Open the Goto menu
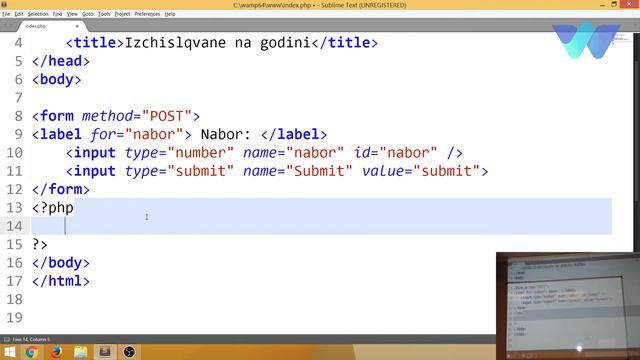Viewport: 640px width, 360px height. pyautogui.click(x=88, y=14)
